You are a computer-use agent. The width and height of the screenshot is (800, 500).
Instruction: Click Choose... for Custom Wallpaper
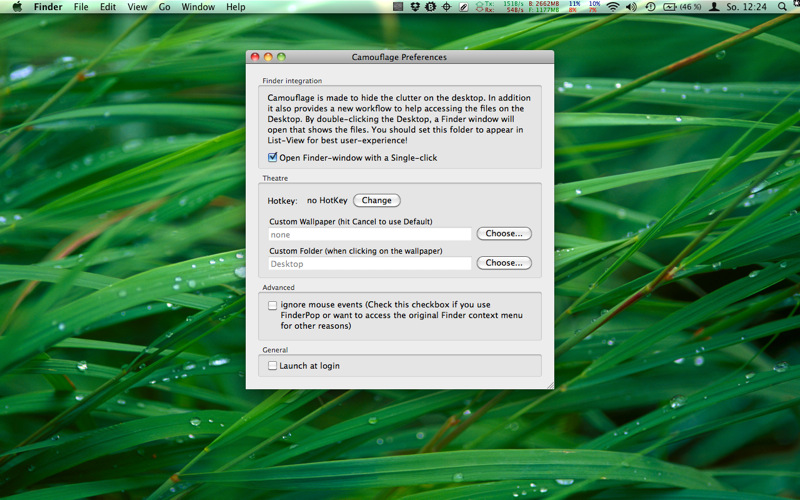click(504, 234)
